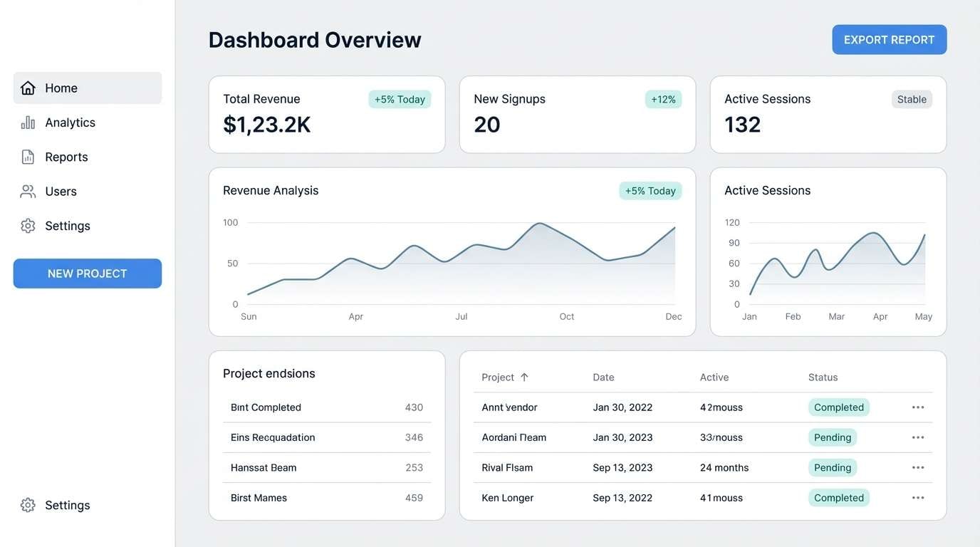Click the Total Revenue summary card

coord(327,114)
